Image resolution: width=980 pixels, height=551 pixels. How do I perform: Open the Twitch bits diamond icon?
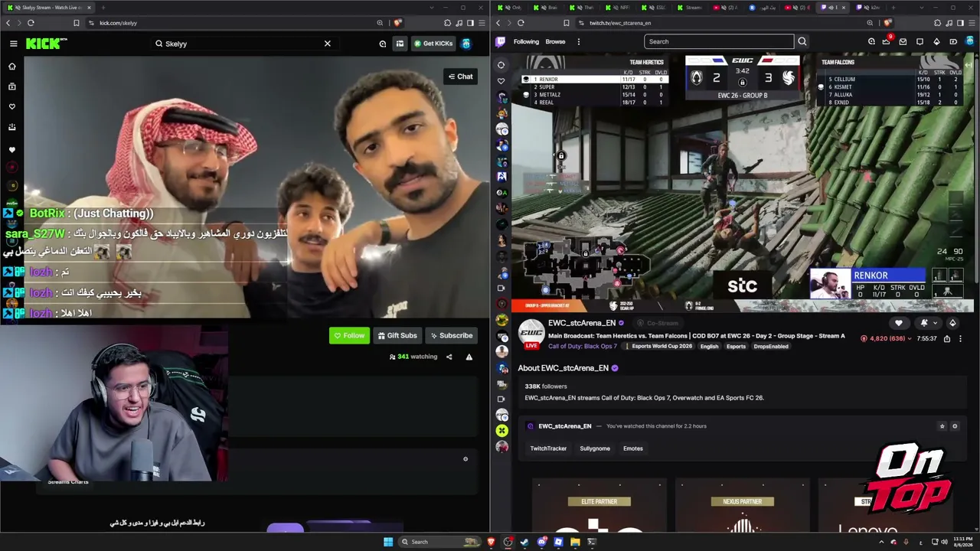click(936, 42)
